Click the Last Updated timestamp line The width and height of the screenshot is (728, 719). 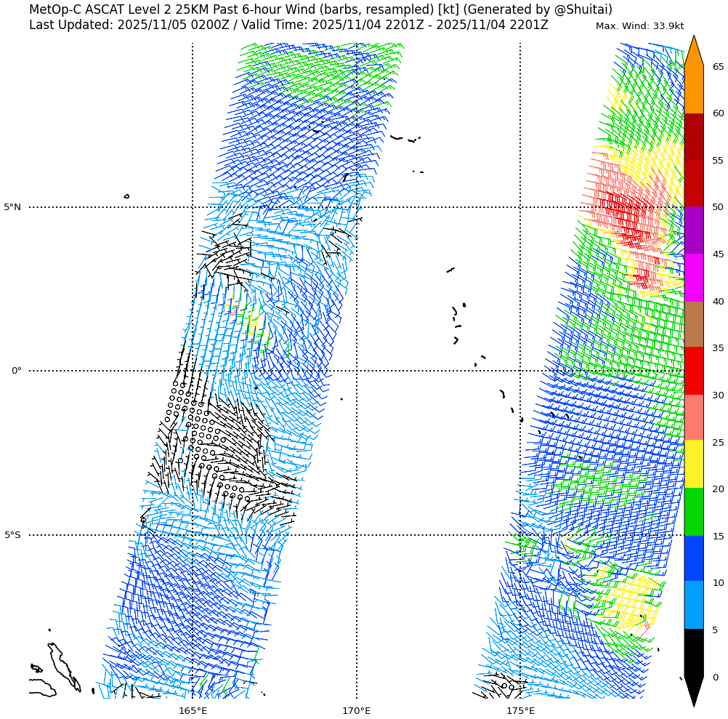click(288, 25)
